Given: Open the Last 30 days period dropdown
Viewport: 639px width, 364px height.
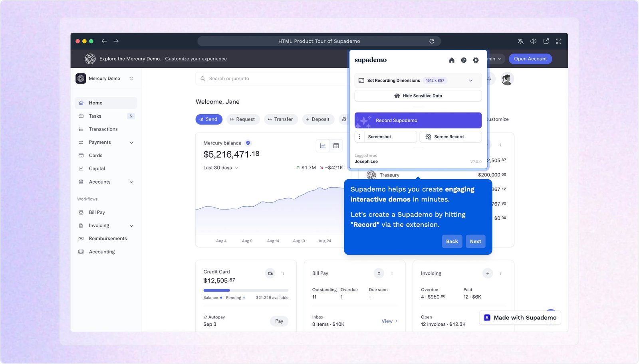Looking at the screenshot, I should pos(221,168).
